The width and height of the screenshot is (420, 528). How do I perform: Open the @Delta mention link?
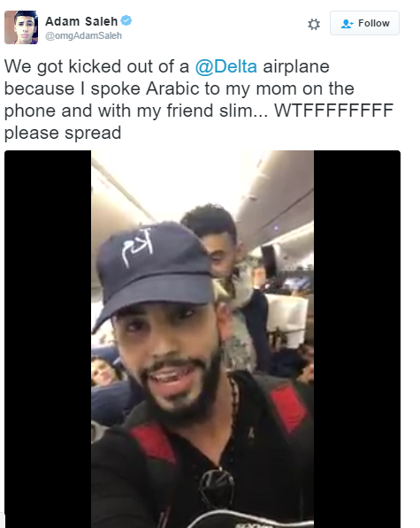coord(226,66)
